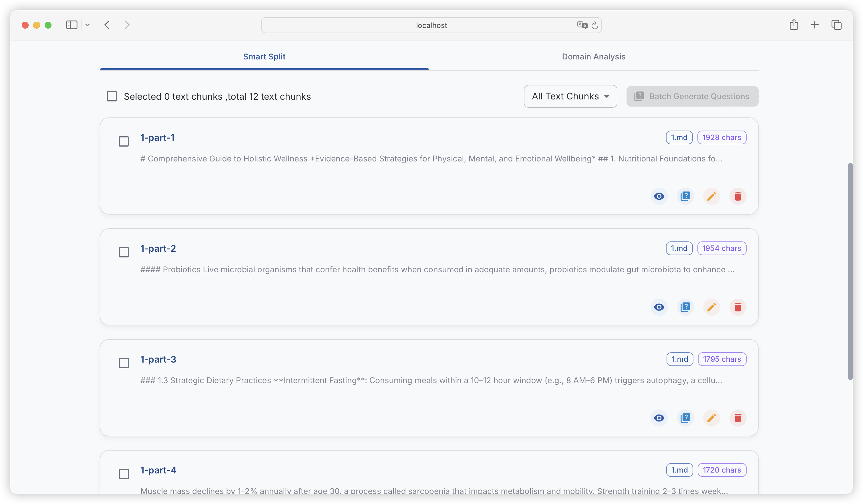
Task: Check the 1-part-4 chunk checkbox
Action: [x=124, y=474]
